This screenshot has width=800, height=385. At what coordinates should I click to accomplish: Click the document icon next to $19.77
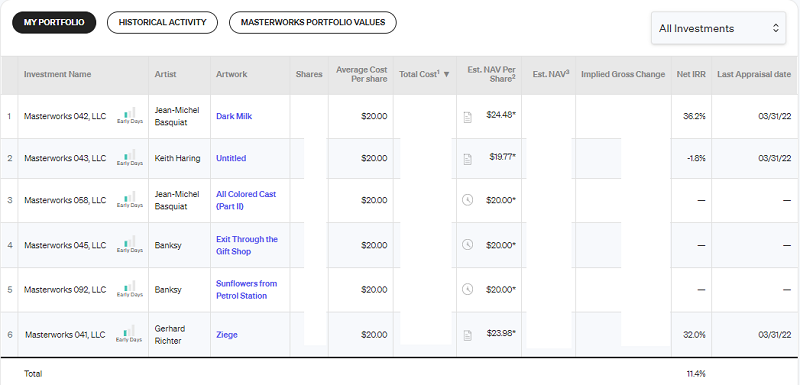point(467,159)
